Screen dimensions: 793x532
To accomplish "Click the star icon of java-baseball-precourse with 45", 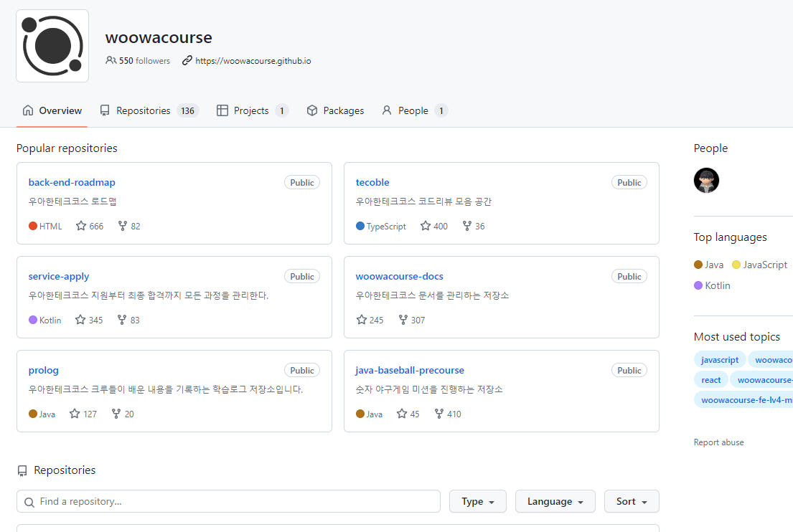I will tap(402, 414).
